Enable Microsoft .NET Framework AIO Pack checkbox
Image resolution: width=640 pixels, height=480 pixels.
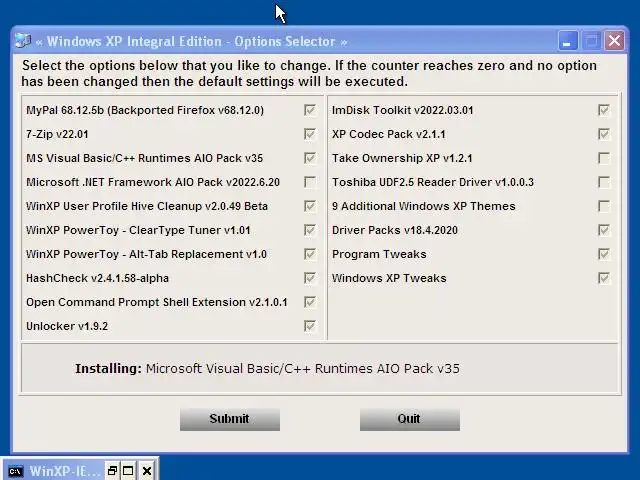point(310,182)
